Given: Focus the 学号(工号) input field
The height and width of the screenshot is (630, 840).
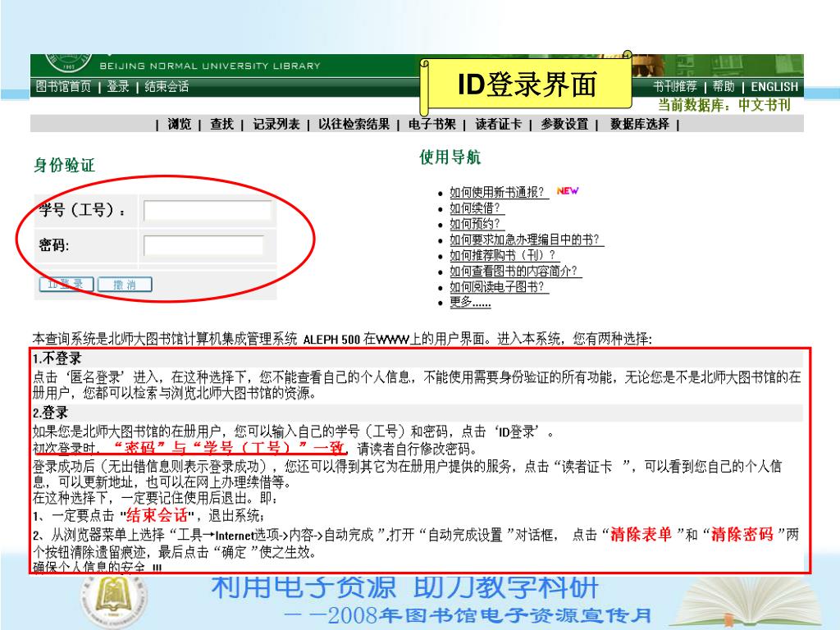Looking at the screenshot, I should coord(208,211).
